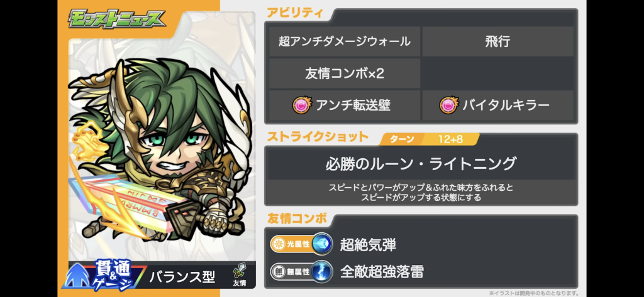Image resolution: width=644 pixels, height=297 pixels.
Task: Click the gauge icon beside バイタルキラー
Action: point(449,105)
